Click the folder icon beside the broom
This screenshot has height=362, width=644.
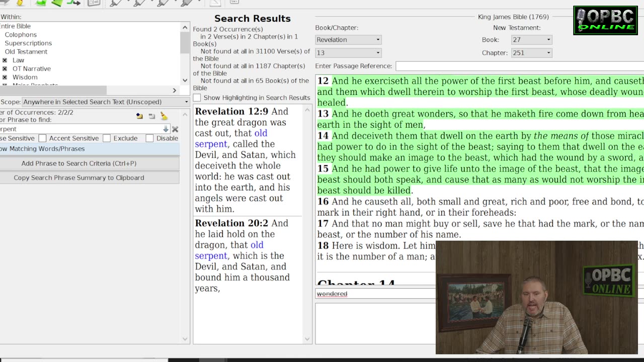pyautogui.click(x=139, y=116)
